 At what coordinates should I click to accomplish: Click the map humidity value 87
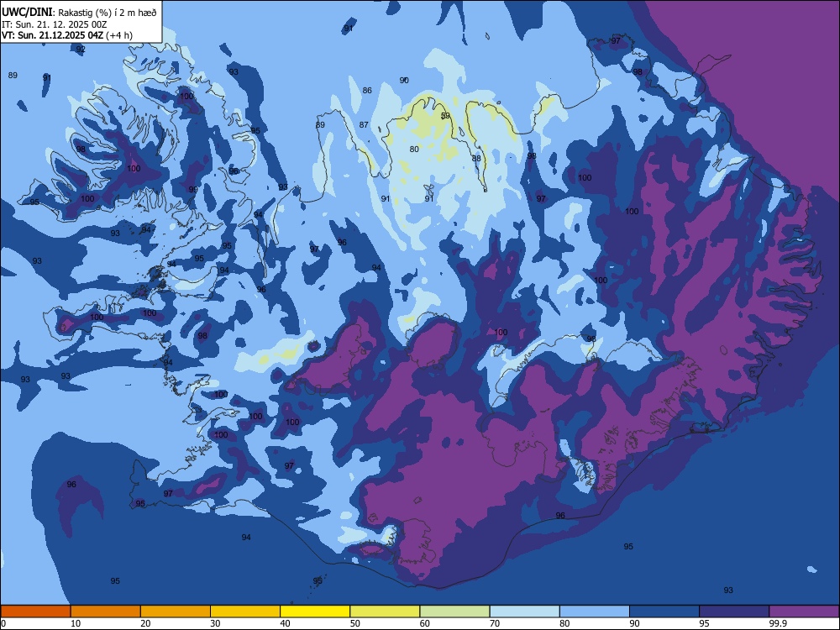click(x=364, y=125)
